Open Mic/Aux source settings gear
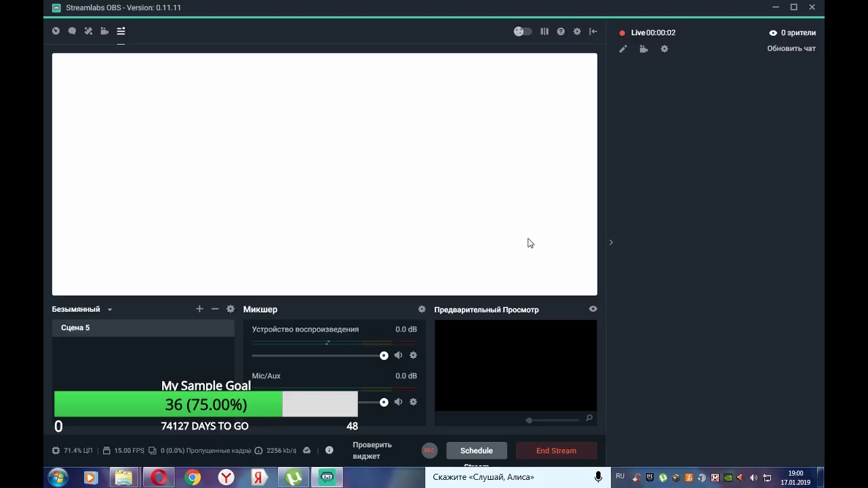The height and width of the screenshot is (488, 868). [413, 402]
